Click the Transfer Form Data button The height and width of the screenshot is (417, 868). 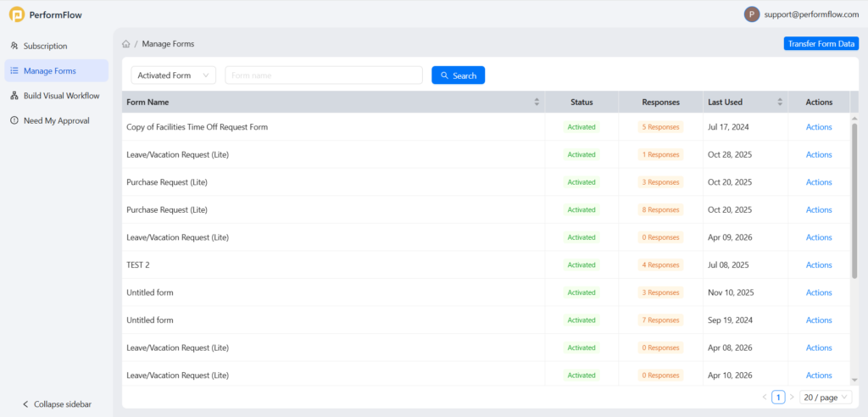pyautogui.click(x=821, y=44)
